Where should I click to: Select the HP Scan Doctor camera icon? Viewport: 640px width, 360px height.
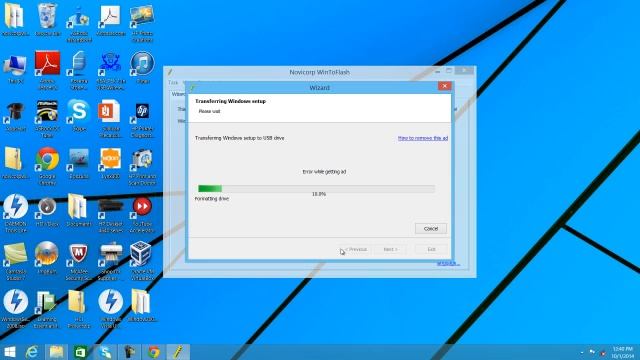[142, 167]
